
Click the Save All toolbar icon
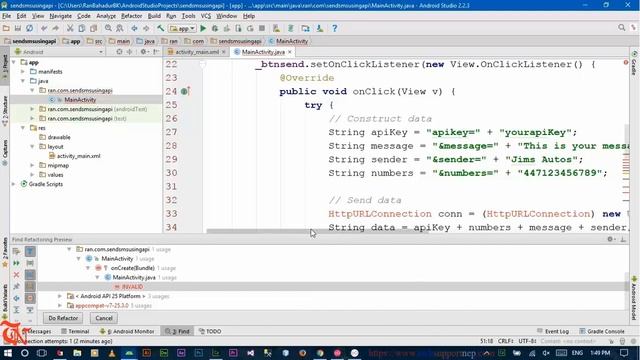[18, 28]
